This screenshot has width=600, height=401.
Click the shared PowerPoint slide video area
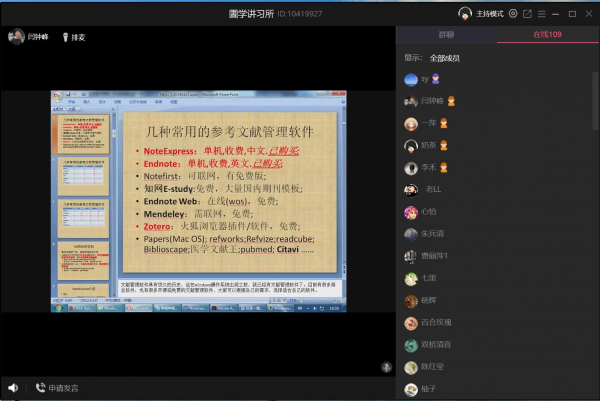[x=199, y=201]
